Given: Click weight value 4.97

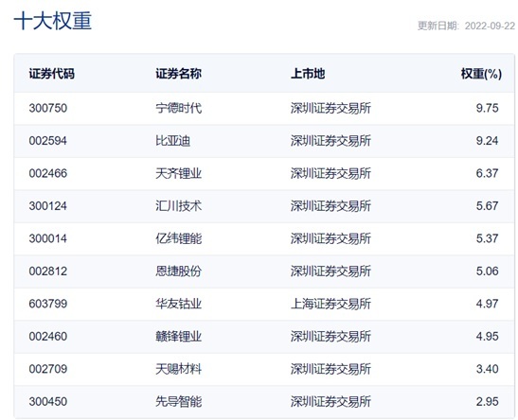Looking at the screenshot, I should click(x=487, y=304).
